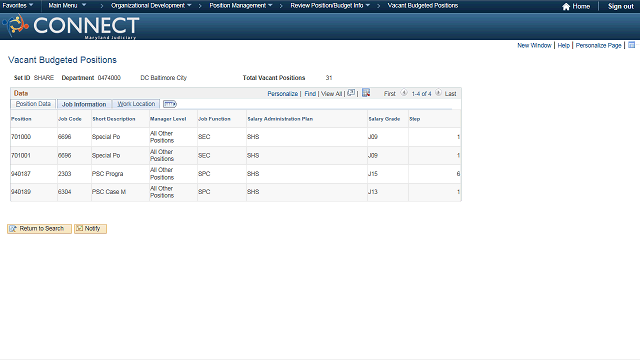Switch to the Job Information tab
Screen dimensions: 640x360
click(x=84, y=104)
